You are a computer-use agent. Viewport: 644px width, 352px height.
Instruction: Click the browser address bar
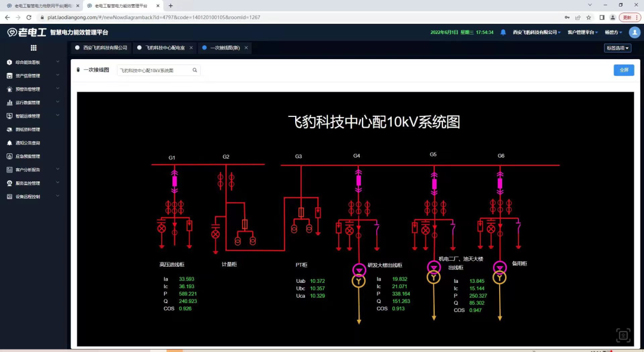[x=302, y=17]
